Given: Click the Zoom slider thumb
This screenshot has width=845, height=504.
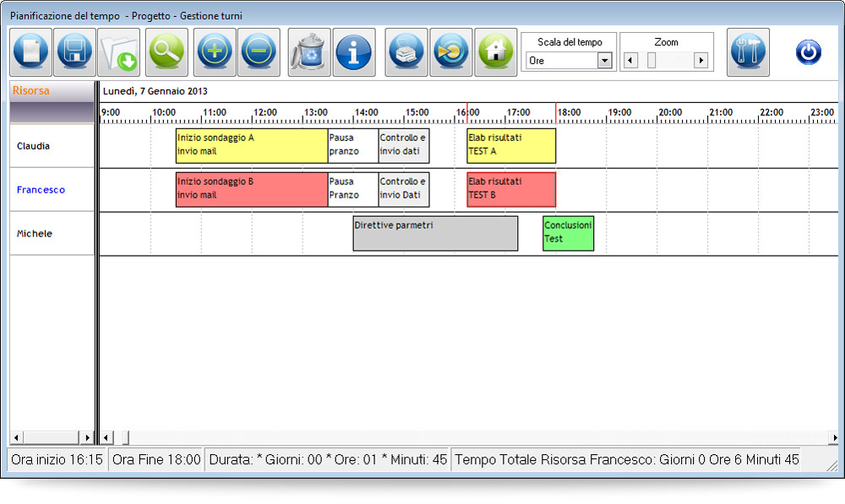Looking at the screenshot, I should click(651, 60).
